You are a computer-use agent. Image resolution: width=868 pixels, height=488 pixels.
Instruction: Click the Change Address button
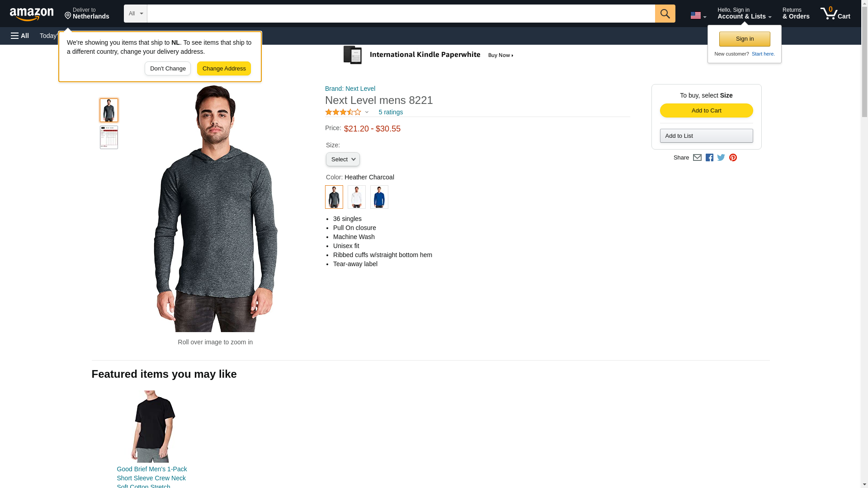point(224,69)
